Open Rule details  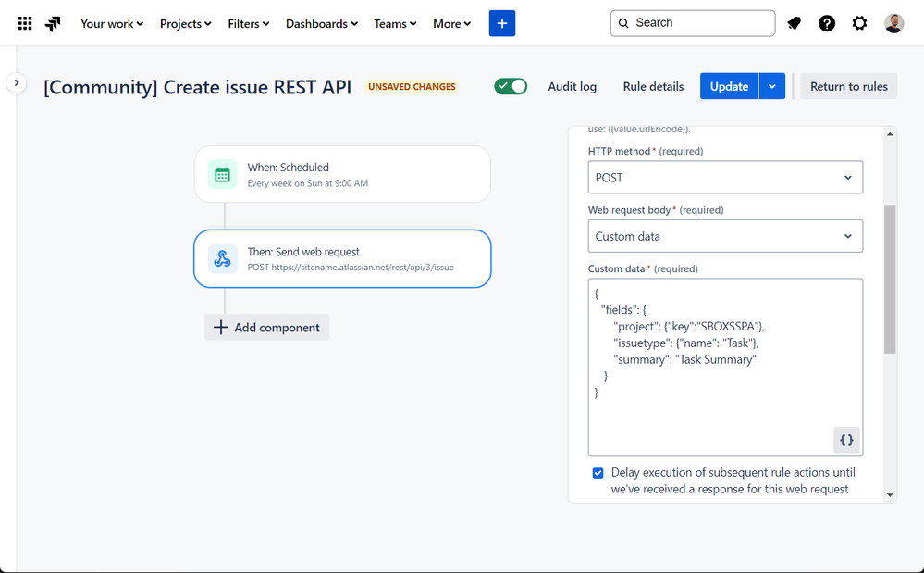[x=653, y=87]
